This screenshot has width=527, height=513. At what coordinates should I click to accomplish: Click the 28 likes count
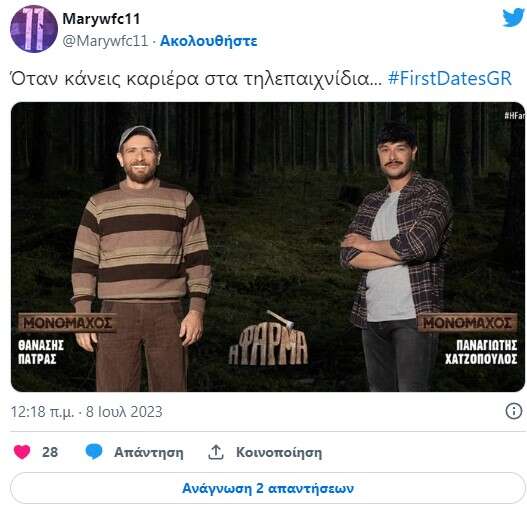coord(50,452)
